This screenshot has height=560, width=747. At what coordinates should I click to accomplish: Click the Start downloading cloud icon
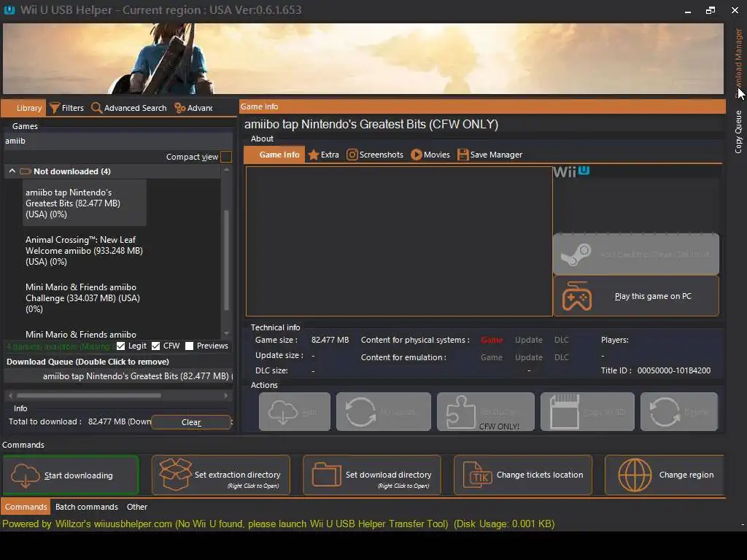[26, 475]
